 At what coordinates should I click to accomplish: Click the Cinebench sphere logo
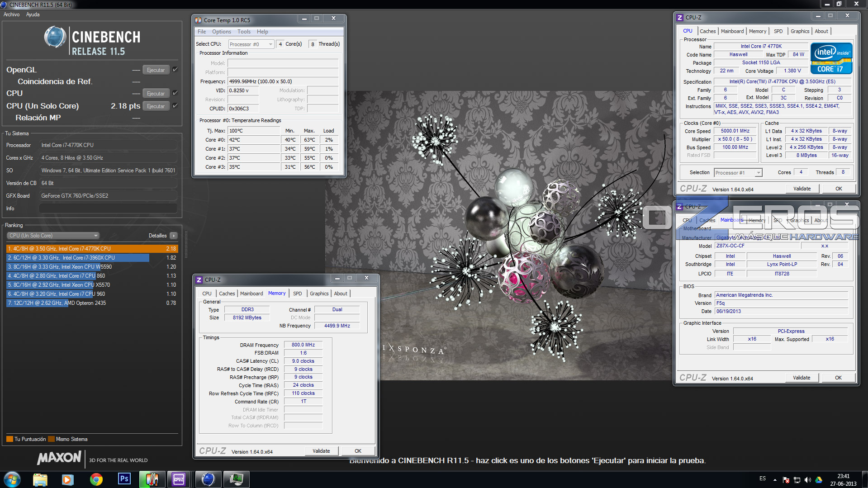coord(55,37)
